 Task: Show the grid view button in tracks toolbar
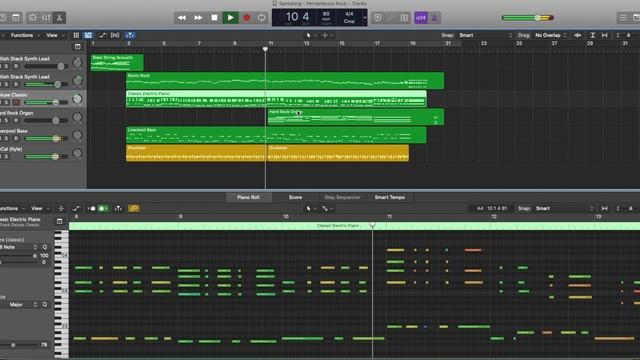[x=76, y=36]
